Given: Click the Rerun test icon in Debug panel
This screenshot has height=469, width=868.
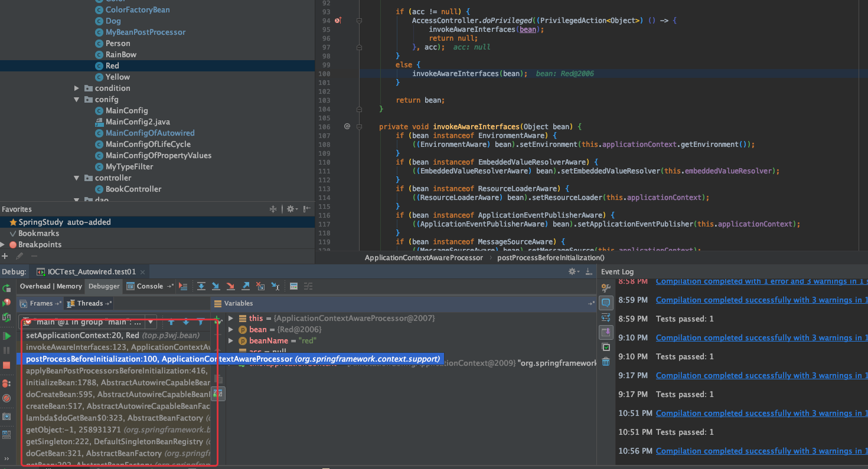Looking at the screenshot, I should pos(6,288).
